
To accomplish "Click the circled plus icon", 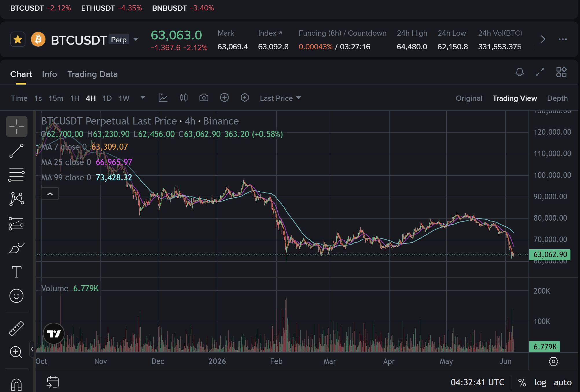I will click(224, 98).
